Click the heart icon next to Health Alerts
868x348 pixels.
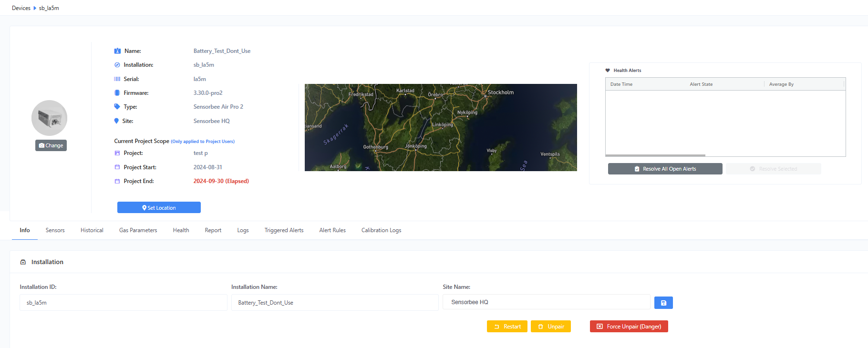(608, 71)
